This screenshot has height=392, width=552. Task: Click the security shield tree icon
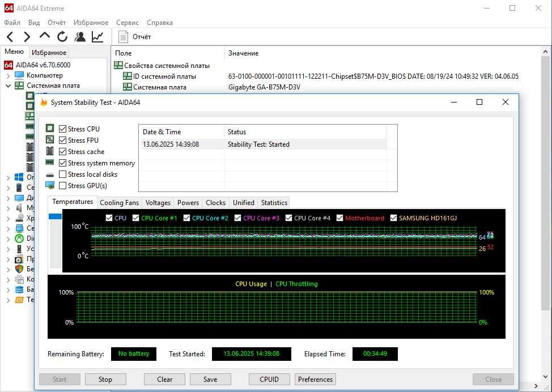tap(19, 269)
